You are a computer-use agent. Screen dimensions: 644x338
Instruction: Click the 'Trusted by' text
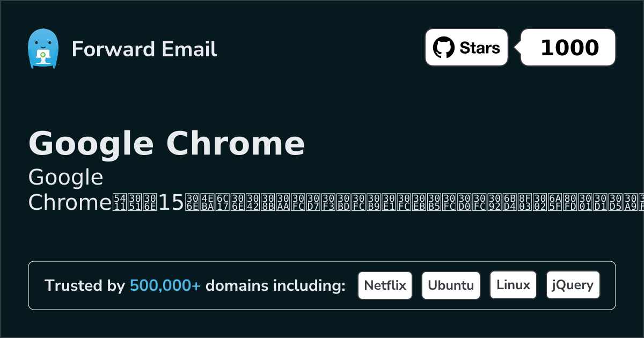click(x=85, y=286)
